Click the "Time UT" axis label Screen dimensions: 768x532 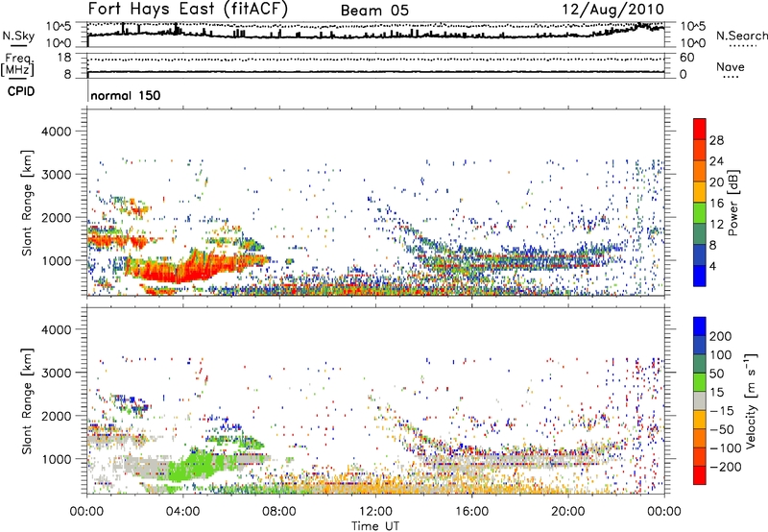(x=375, y=526)
